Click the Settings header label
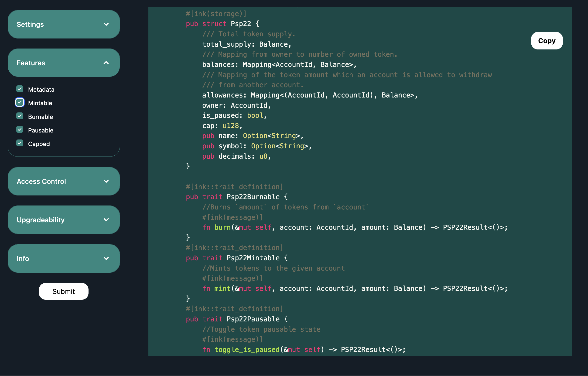588x376 pixels. [x=30, y=24]
